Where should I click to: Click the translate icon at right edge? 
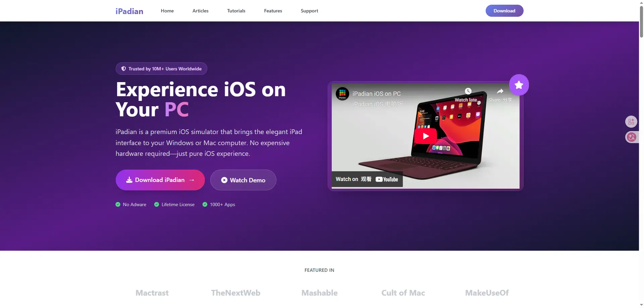click(632, 137)
